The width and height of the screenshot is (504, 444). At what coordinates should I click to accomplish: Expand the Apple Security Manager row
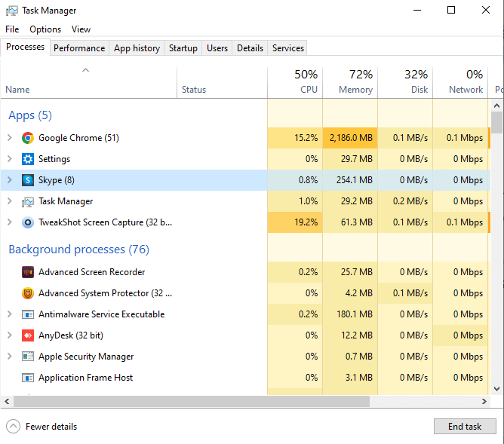(10, 357)
